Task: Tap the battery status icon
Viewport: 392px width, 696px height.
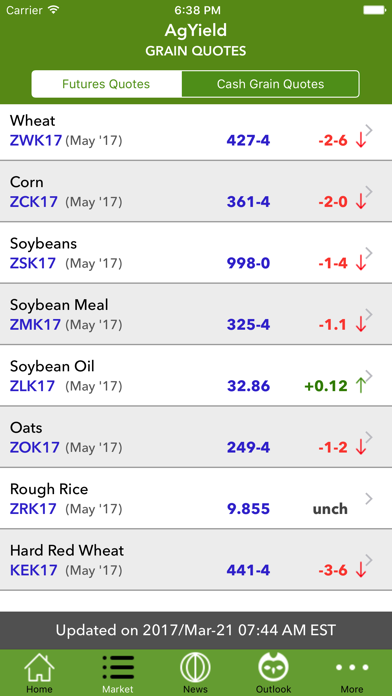Action: click(x=374, y=10)
